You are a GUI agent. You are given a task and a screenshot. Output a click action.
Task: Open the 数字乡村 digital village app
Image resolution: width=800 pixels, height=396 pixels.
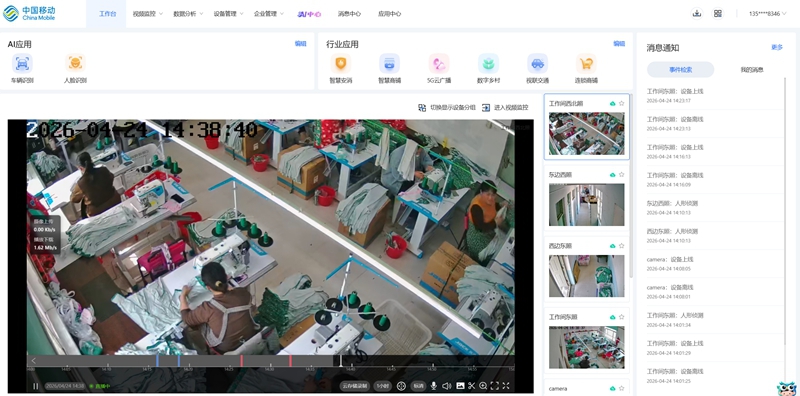488,69
